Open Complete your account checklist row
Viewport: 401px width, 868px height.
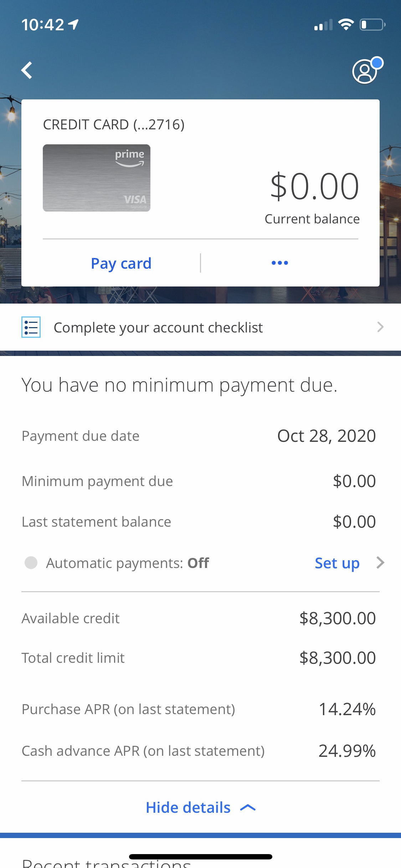coord(200,327)
